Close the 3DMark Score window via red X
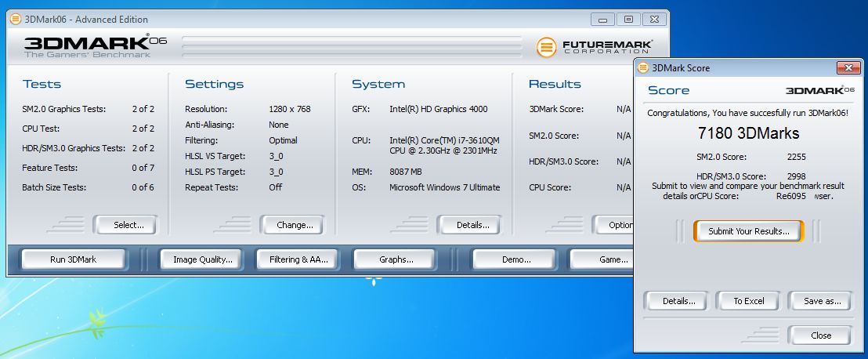The image size is (868, 359). [848, 68]
